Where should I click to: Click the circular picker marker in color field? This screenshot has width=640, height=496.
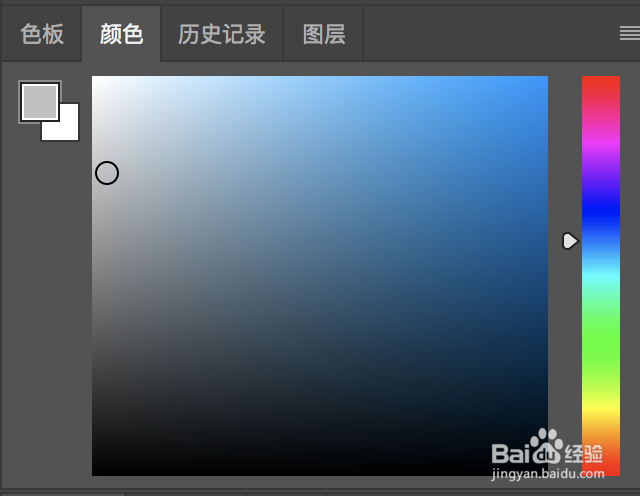coord(107,173)
